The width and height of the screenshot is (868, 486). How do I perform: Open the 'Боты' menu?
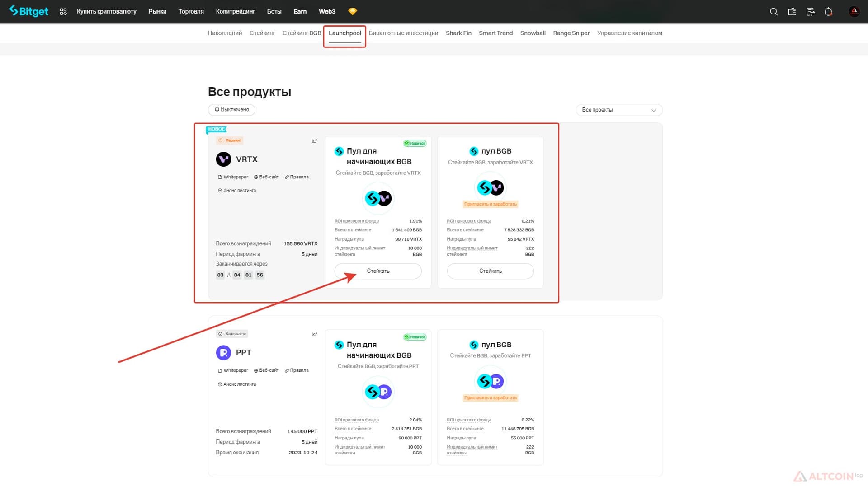click(x=274, y=11)
